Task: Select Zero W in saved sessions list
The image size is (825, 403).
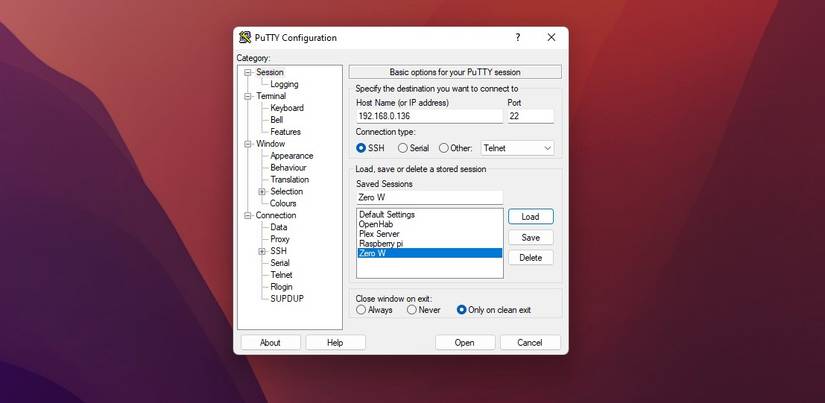Action: (x=429, y=253)
